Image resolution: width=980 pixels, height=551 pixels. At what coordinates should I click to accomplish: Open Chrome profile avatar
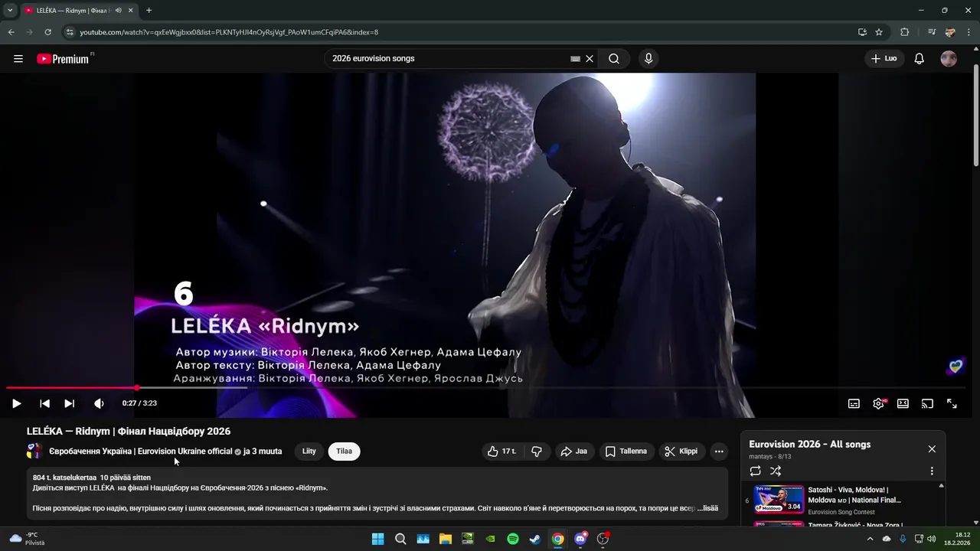point(950,32)
